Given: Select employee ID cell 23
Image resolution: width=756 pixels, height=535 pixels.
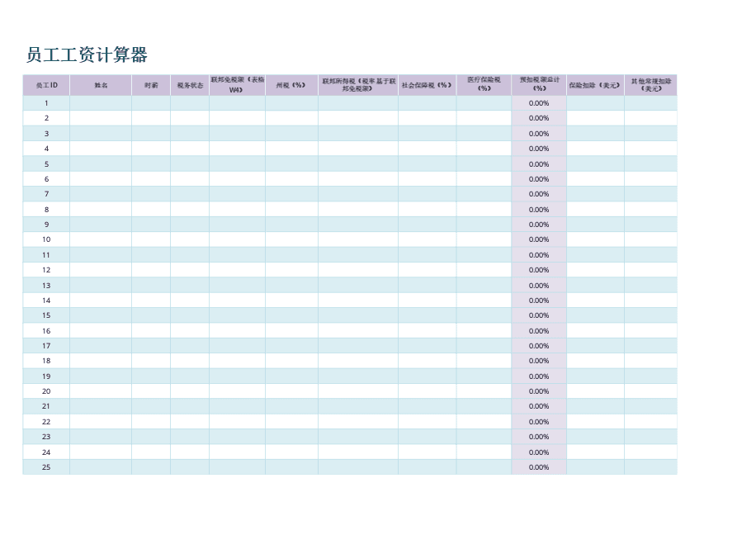Looking at the screenshot, I should 46,437.
